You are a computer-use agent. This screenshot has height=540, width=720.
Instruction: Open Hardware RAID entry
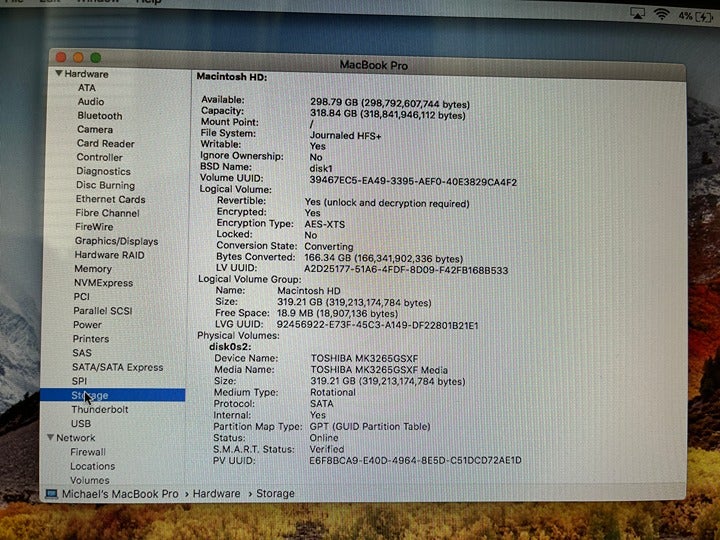click(x=109, y=255)
